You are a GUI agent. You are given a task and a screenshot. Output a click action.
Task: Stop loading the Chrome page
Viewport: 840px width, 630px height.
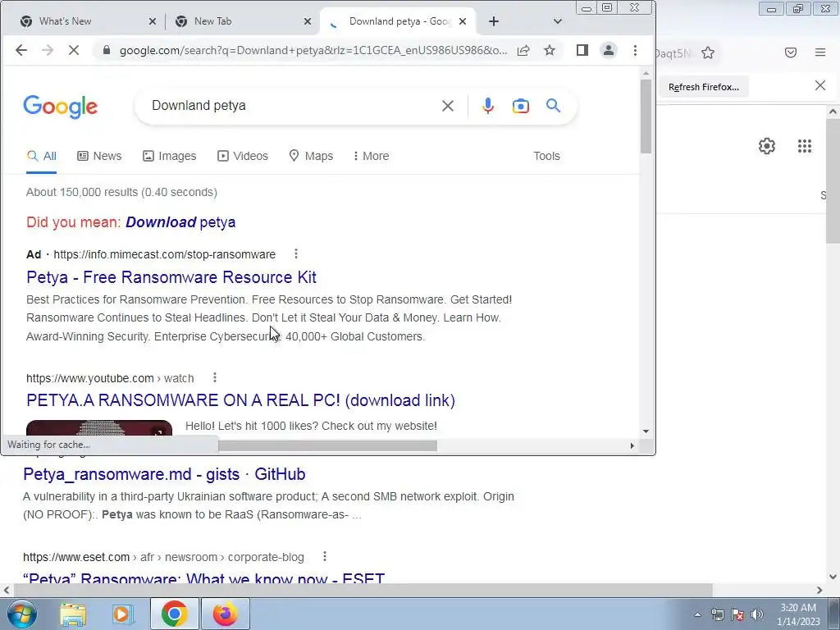(73, 50)
